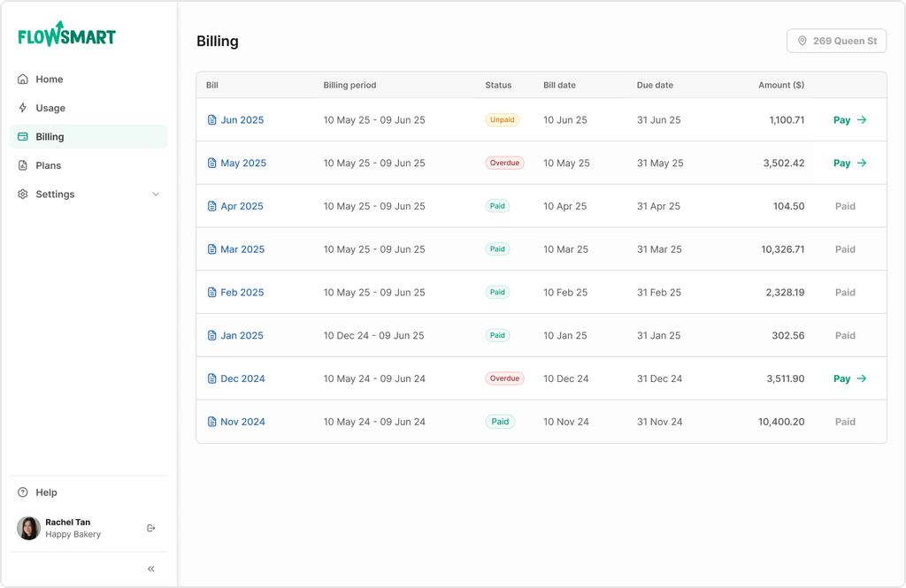Pay the overdue Dec 2024 bill
The image size is (906, 588).
[849, 378]
